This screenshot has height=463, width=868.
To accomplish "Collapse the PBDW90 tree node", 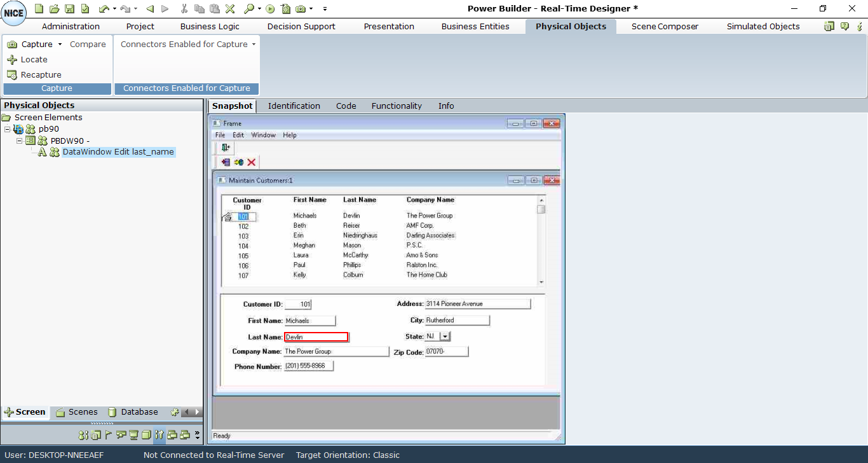I will tap(19, 141).
